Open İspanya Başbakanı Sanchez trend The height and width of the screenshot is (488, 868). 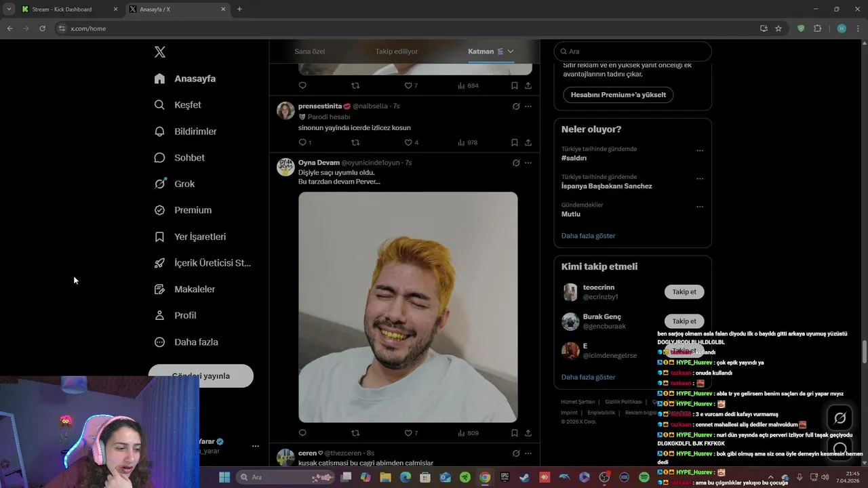click(607, 186)
